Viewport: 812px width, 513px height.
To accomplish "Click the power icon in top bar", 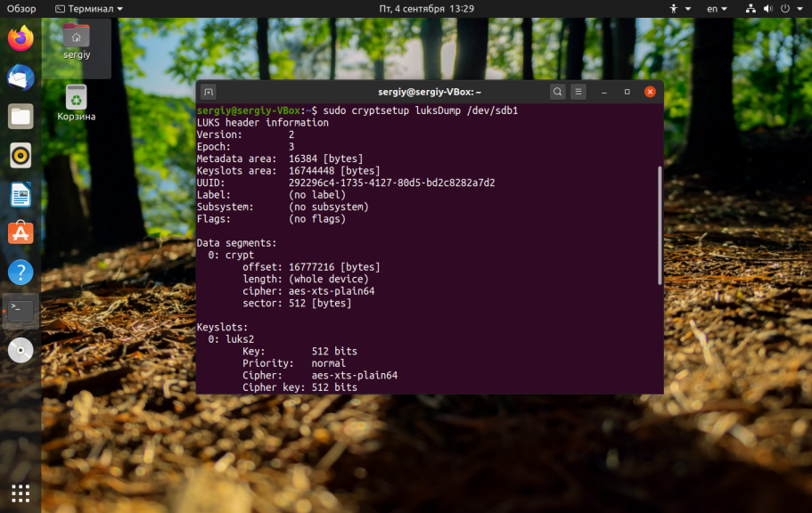I will click(785, 9).
